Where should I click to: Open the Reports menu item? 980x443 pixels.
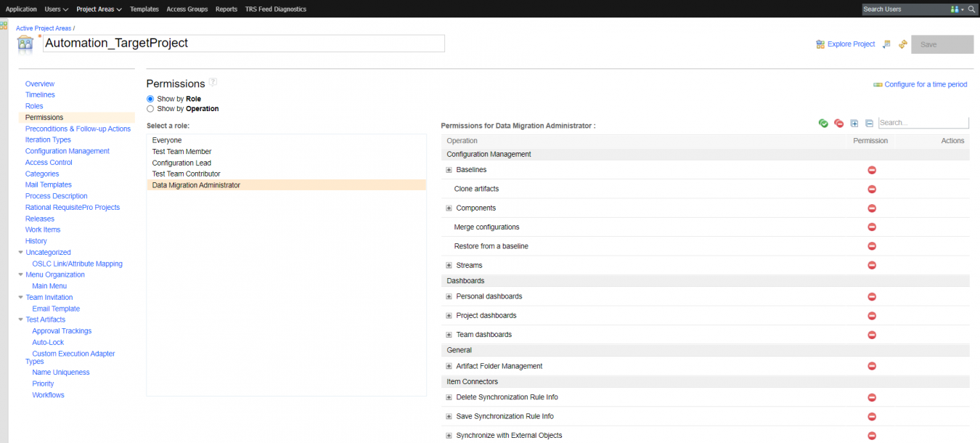click(x=226, y=9)
